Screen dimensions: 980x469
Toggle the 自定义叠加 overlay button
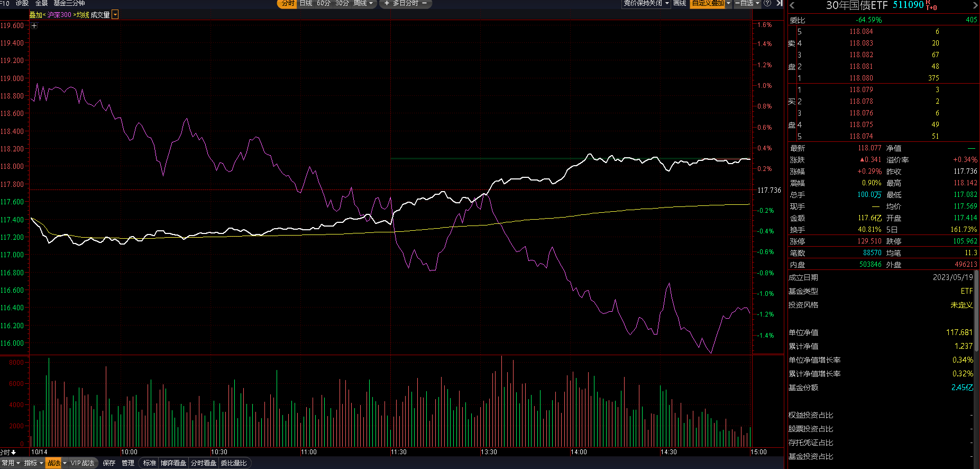[708, 3]
